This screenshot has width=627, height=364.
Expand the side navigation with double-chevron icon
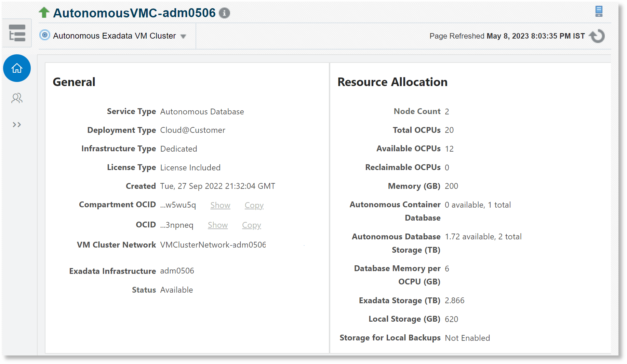[x=17, y=125]
